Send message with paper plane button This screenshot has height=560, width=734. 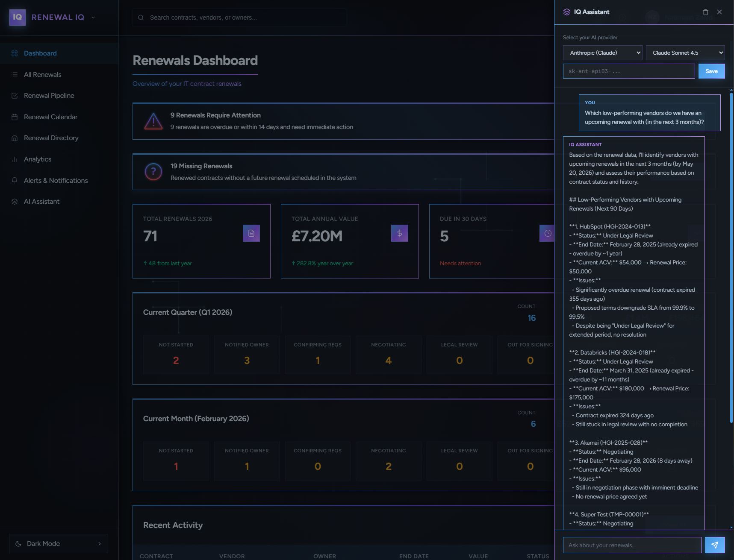coord(715,545)
